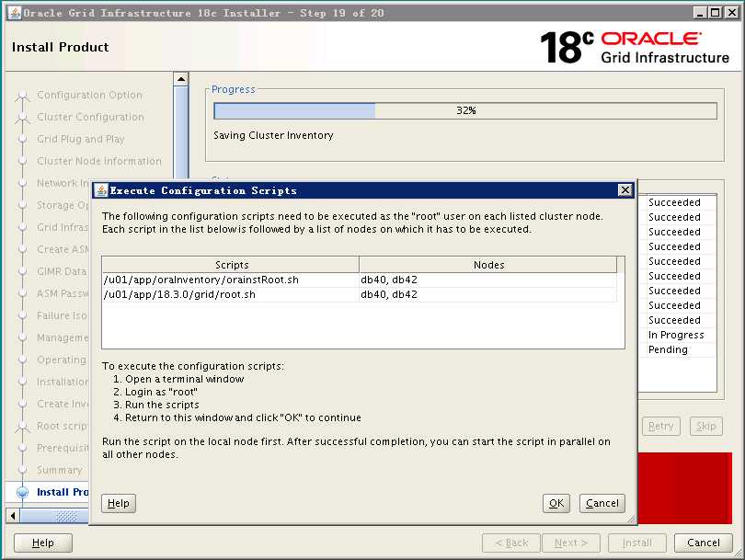Image resolution: width=745 pixels, height=560 pixels.
Task: Select Cluster Configuration step
Action: click(90, 117)
